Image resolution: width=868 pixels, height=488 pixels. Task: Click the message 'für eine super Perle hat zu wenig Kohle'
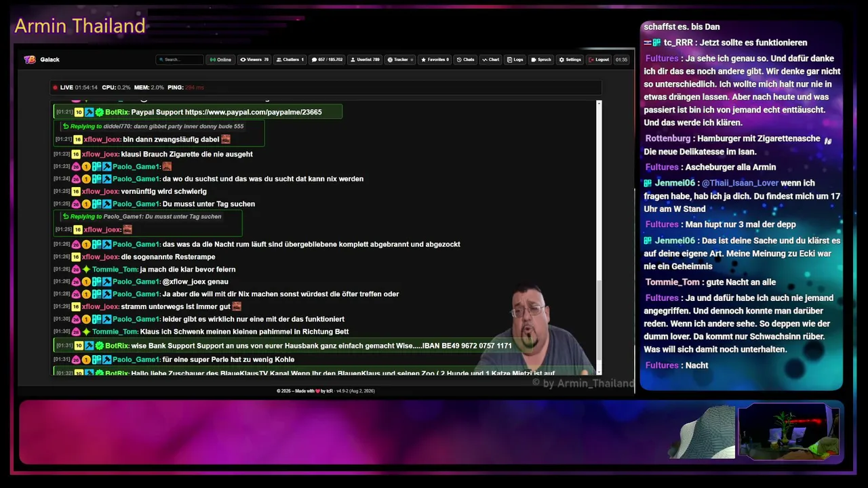tap(229, 359)
